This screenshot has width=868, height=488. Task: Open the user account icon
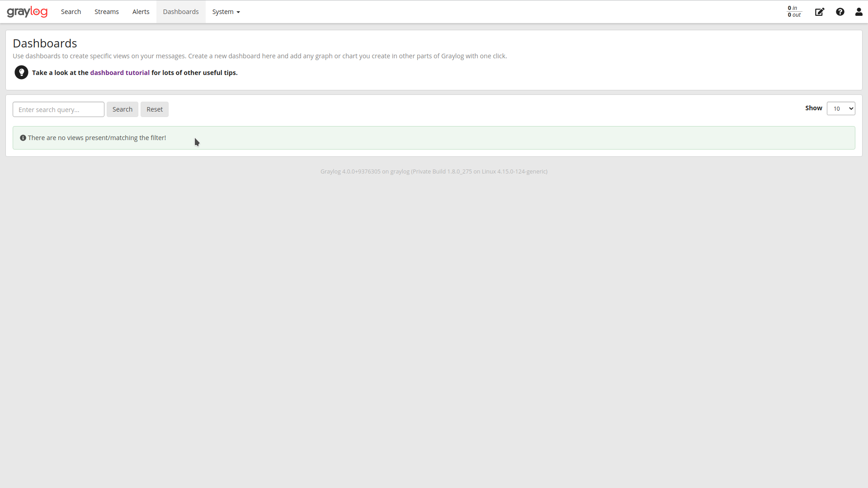coord(859,12)
